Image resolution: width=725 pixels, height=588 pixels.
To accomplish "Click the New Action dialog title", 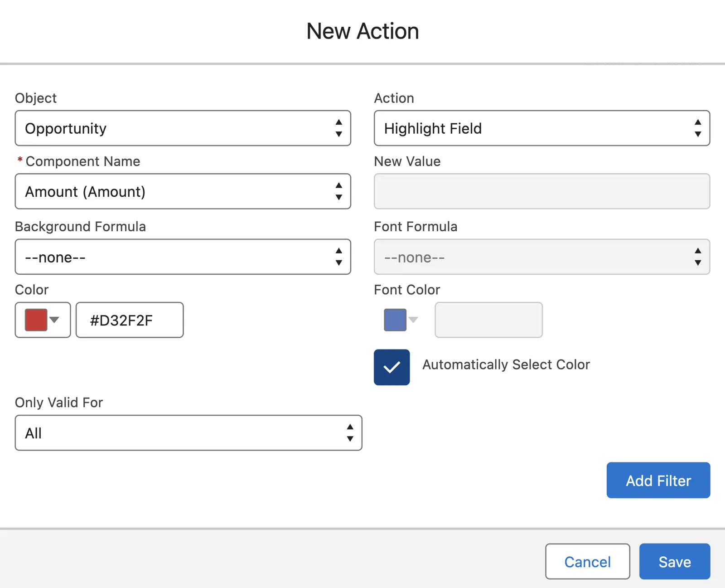I will click(362, 31).
